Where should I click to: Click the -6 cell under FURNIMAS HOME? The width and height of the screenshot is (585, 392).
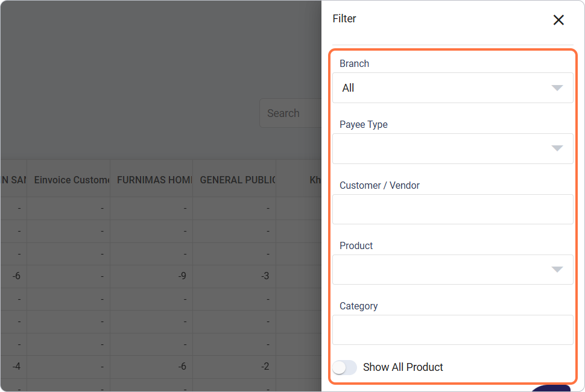click(x=151, y=367)
